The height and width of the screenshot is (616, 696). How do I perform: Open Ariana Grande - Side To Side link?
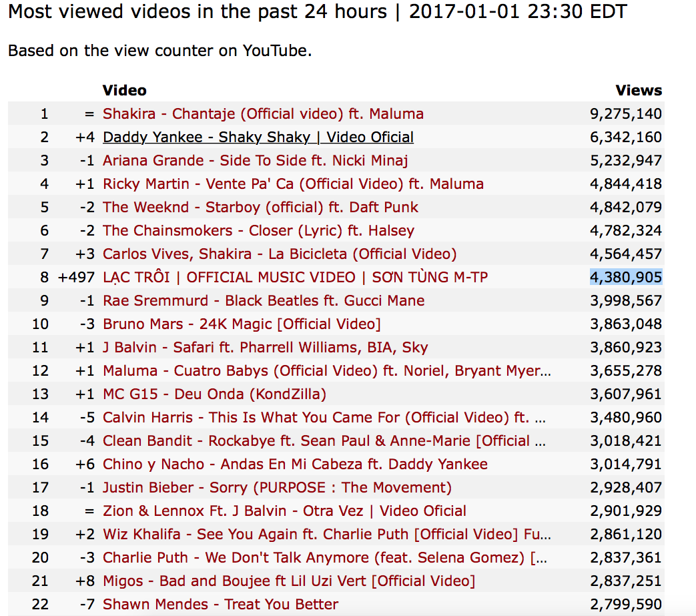click(255, 161)
